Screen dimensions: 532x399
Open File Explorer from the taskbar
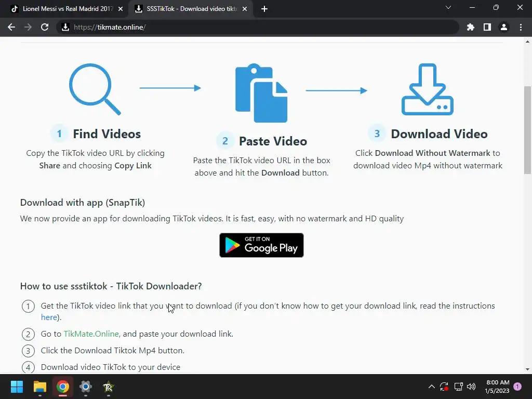(39, 387)
